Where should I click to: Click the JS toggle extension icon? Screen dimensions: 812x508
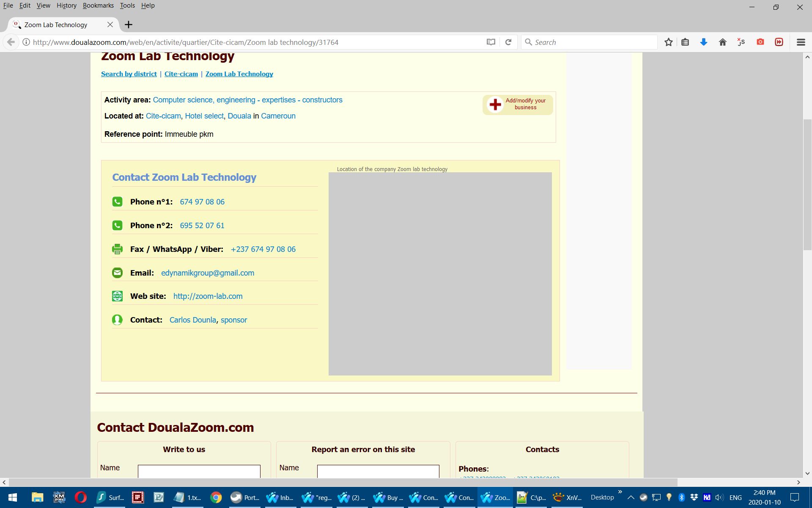[x=741, y=42]
